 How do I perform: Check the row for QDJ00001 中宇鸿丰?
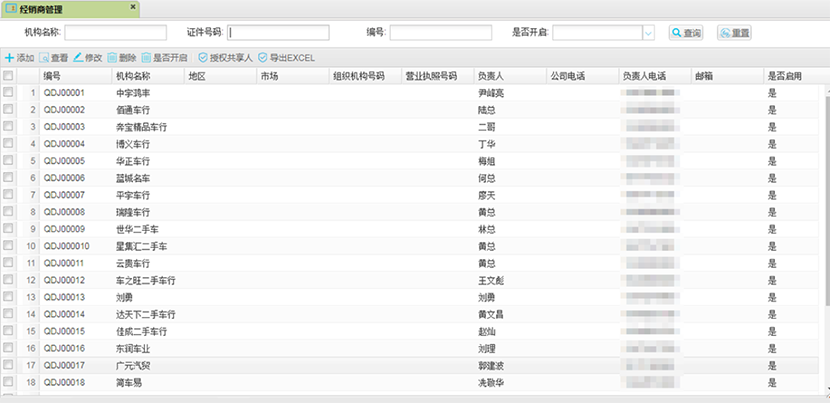pos(9,93)
